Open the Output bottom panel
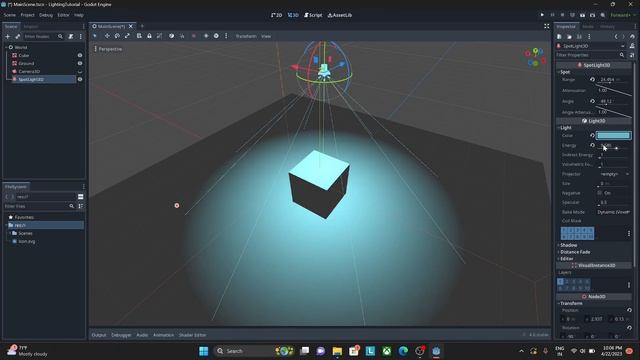 pos(99,335)
